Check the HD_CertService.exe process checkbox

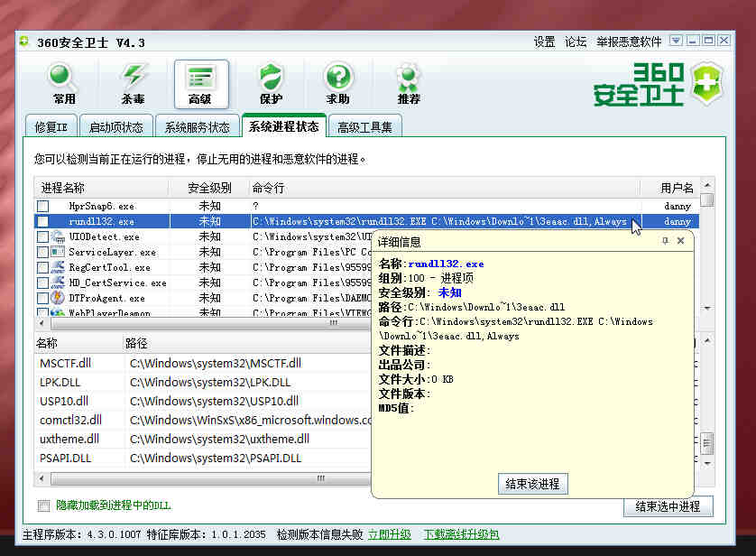click(43, 283)
